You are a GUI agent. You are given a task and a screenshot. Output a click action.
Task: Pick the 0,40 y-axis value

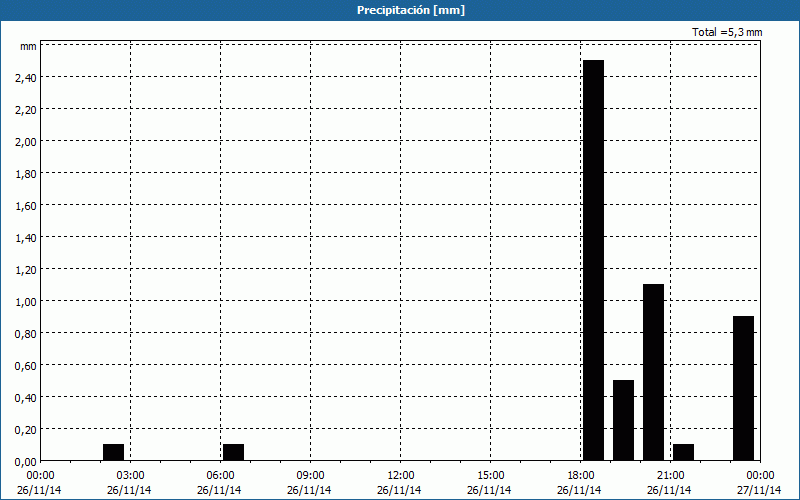pos(26,397)
